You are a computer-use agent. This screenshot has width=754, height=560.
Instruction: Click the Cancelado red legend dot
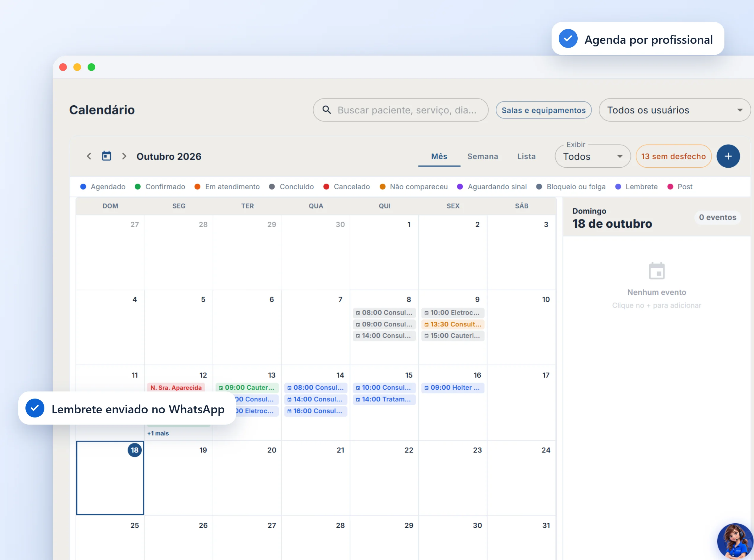point(326,187)
